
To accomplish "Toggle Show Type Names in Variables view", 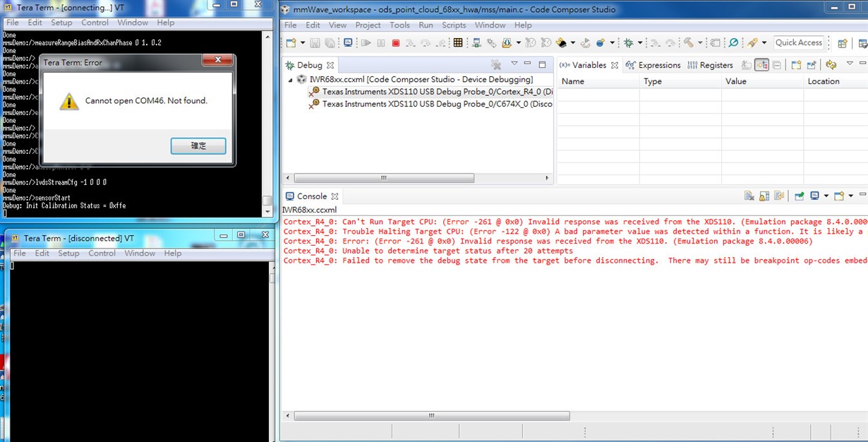I will [746, 65].
